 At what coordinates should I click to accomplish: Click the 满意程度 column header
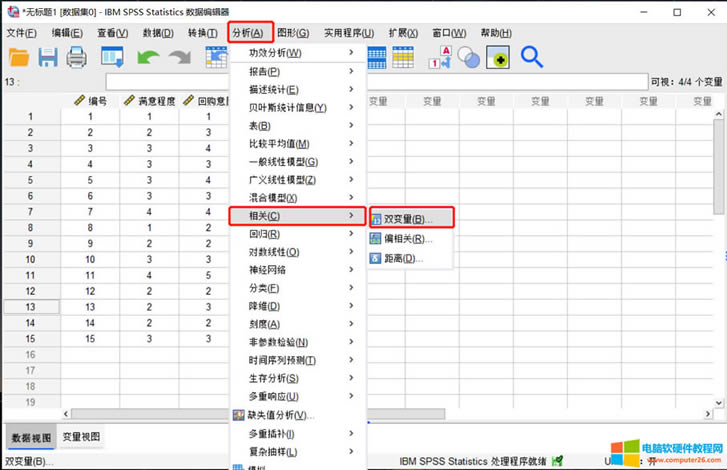tap(150, 101)
